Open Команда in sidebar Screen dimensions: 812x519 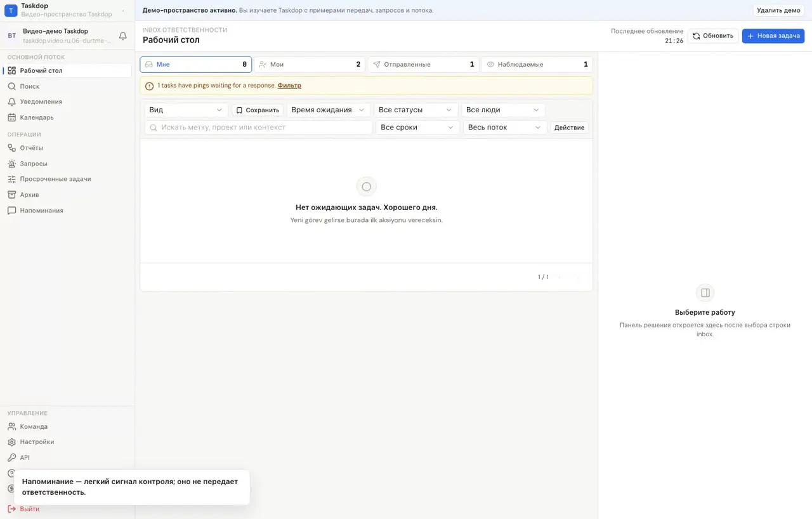pos(67,426)
